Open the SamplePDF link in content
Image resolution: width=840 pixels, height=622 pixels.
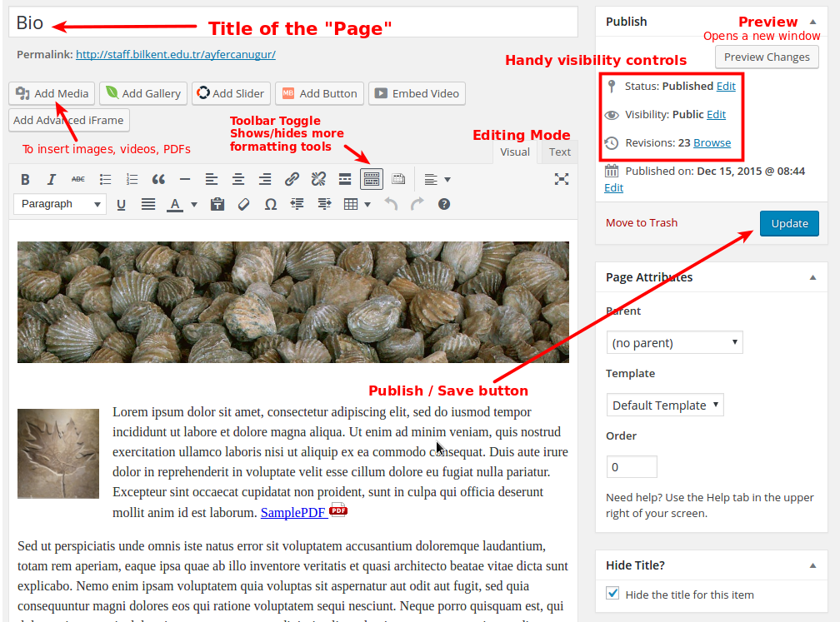coord(293,513)
